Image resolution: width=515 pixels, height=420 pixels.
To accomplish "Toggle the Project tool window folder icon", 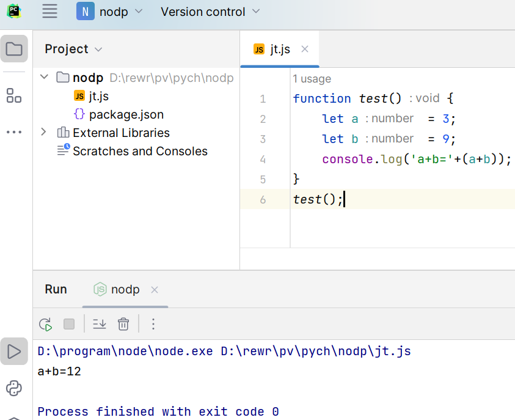I will pos(14,49).
